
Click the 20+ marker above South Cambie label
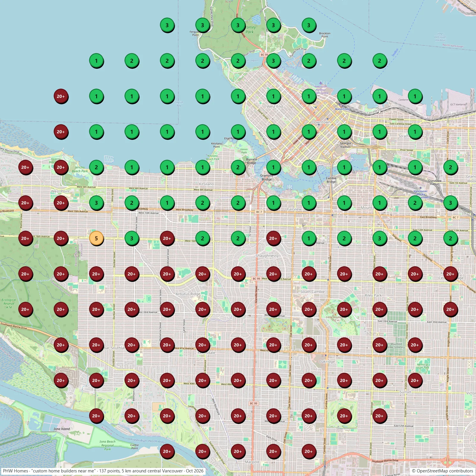click(309, 274)
